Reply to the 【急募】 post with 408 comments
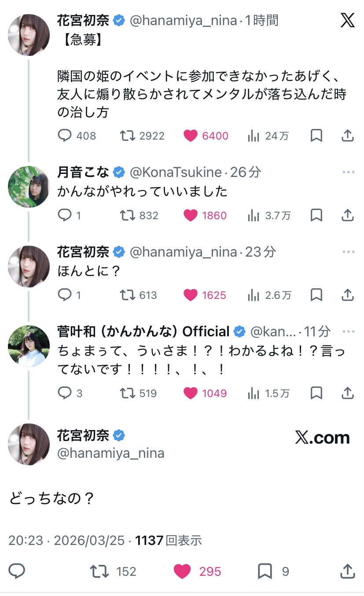This screenshot has width=364, height=596. tap(65, 136)
